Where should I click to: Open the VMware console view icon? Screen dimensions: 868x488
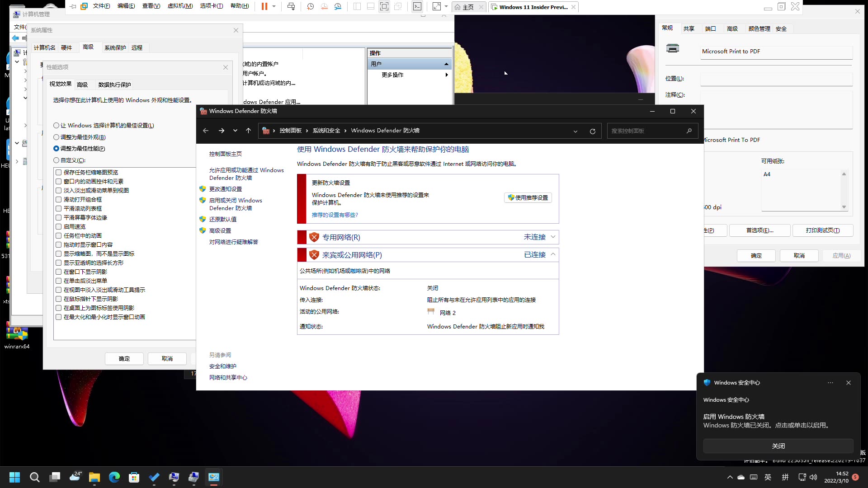417,6
